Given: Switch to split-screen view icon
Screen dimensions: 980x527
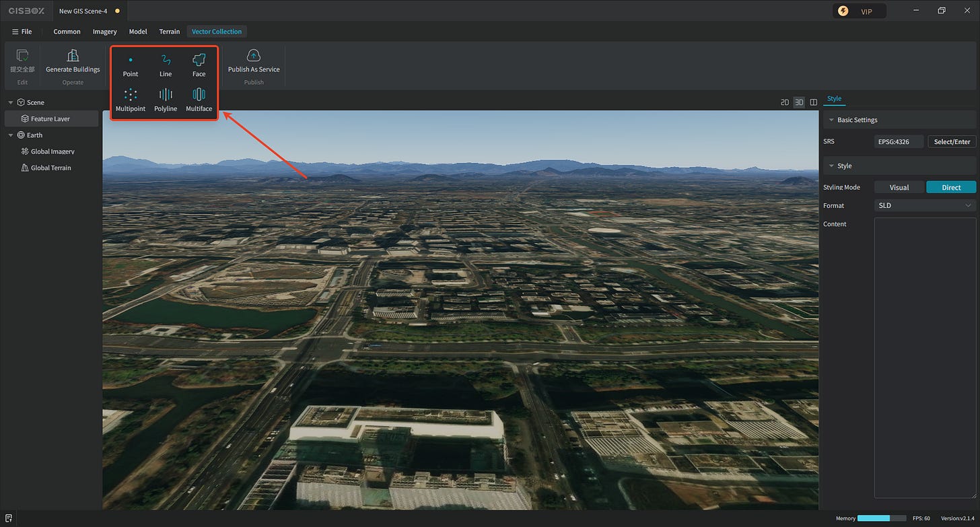Looking at the screenshot, I should point(813,102).
